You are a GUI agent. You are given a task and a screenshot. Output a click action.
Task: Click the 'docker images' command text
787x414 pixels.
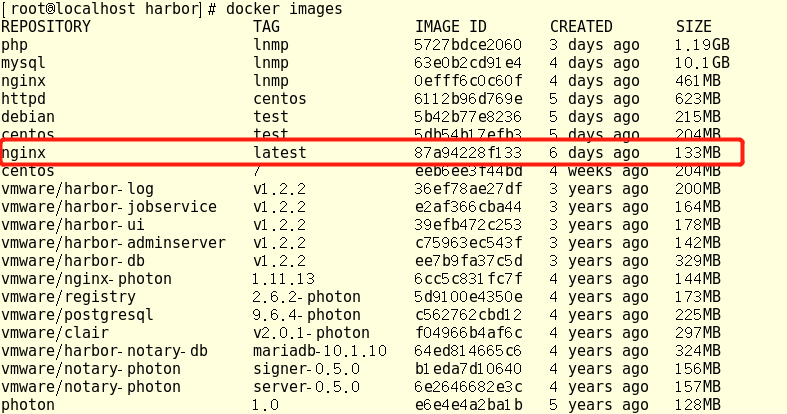286,9
